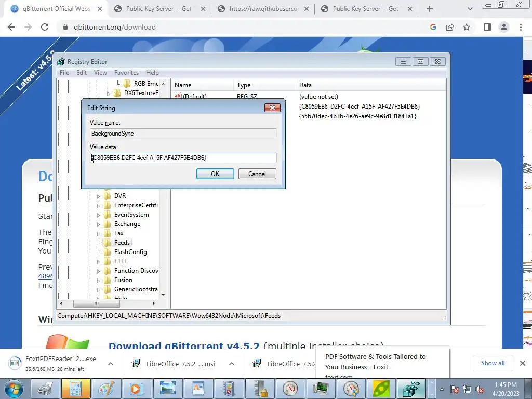This screenshot has width=532, height=399.
Task: Click the Fusion folder icon
Action: [107, 280]
